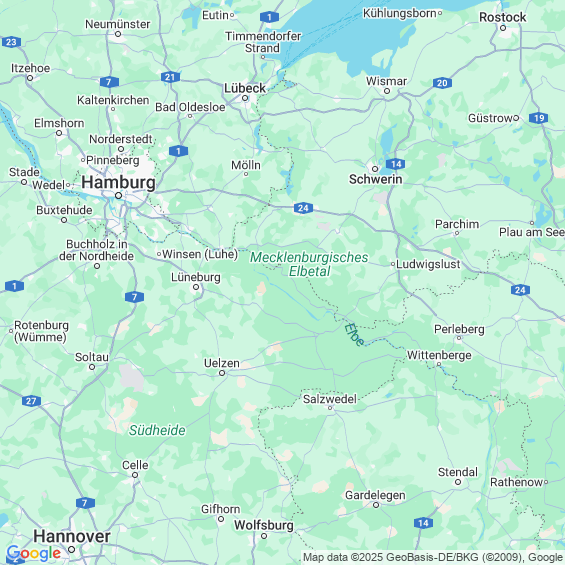Select the Mecklenburgisches Elbetal park label

[309, 264]
